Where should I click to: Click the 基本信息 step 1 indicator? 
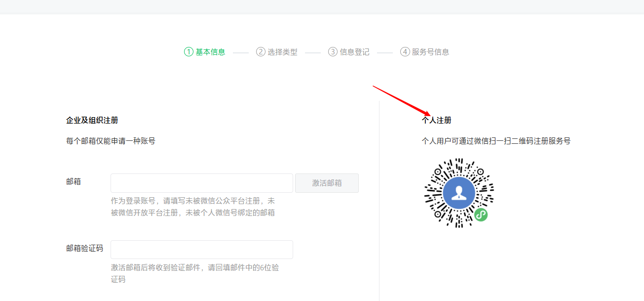point(205,52)
